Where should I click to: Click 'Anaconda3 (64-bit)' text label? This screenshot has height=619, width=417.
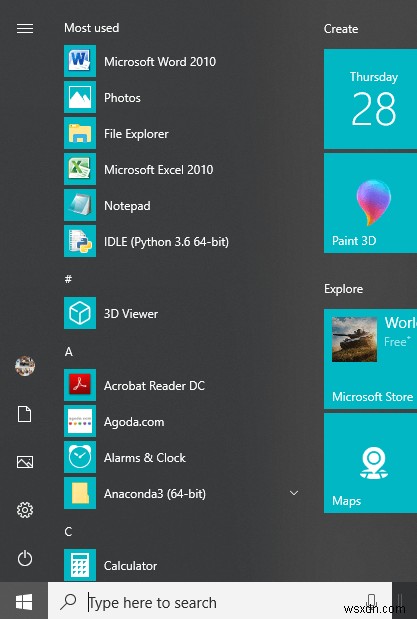155,493
